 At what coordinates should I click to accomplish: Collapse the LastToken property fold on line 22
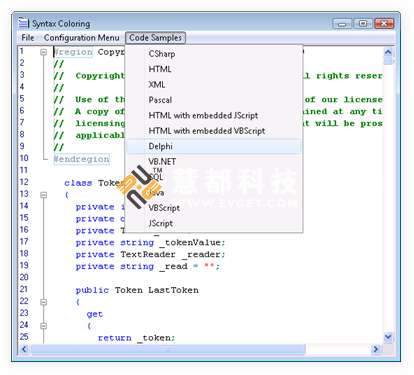[43, 302]
